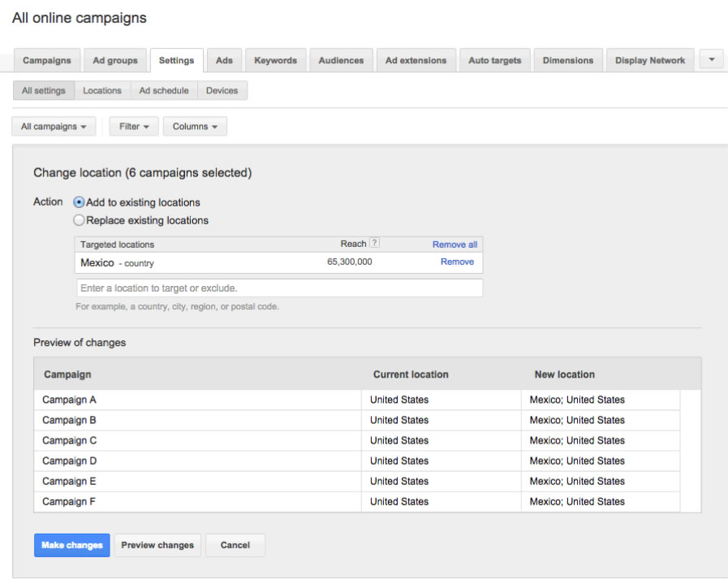The height and width of the screenshot is (584, 728).
Task: Click the Campaign F row name
Action: tap(69, 502)
